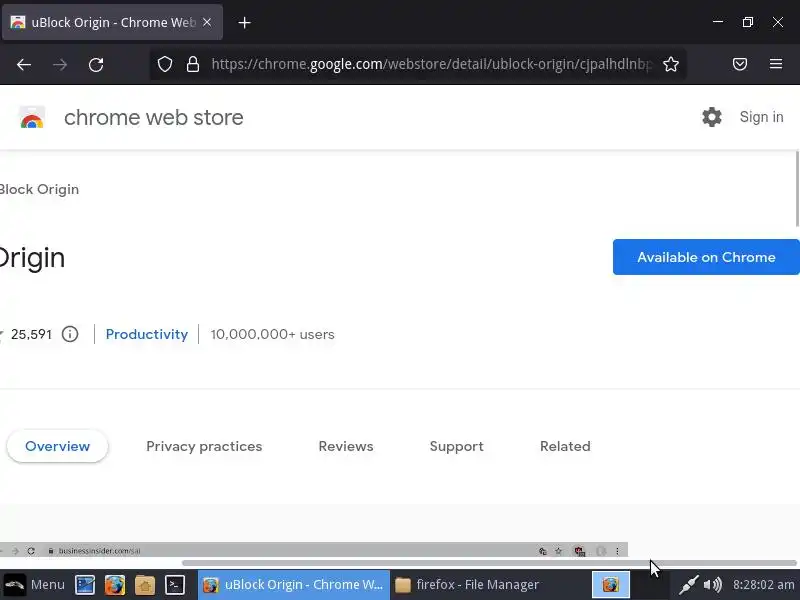Launch Firefox from taskbar launcher

[x=115, y=585]
